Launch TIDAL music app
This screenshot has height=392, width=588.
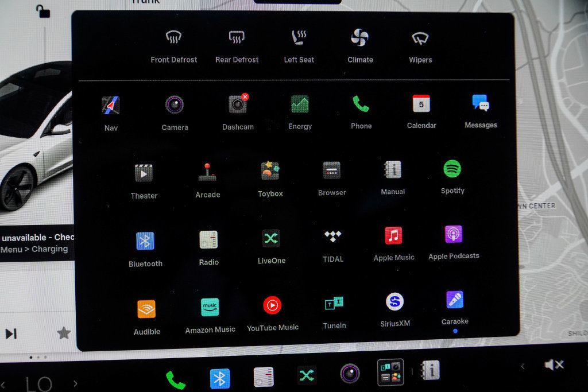click(x=333, y=246)
